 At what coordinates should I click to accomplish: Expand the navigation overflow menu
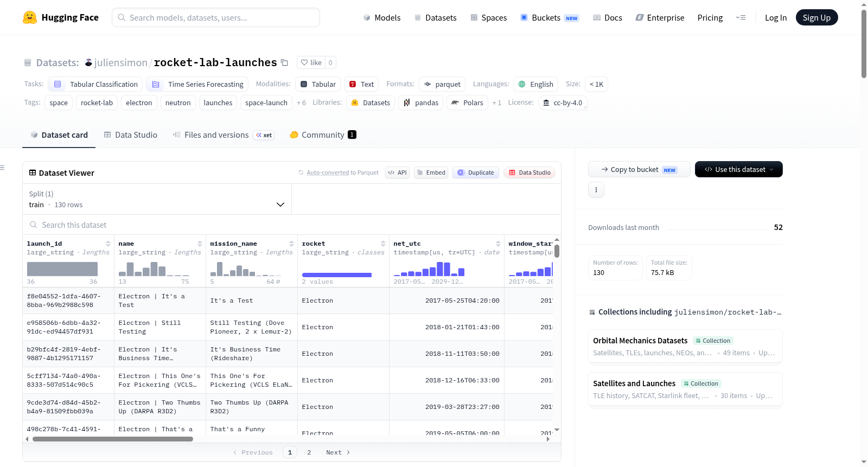[741, 18]
